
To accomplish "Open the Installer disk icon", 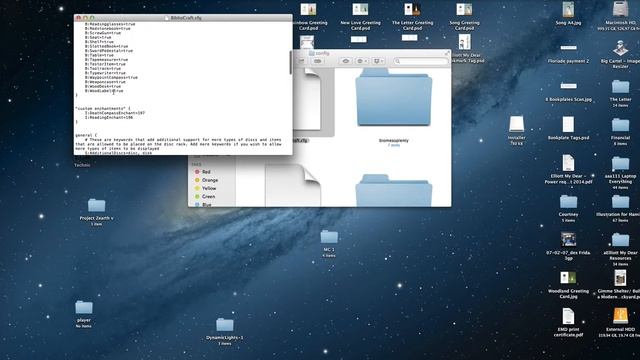I will click(x=516, y=124).
